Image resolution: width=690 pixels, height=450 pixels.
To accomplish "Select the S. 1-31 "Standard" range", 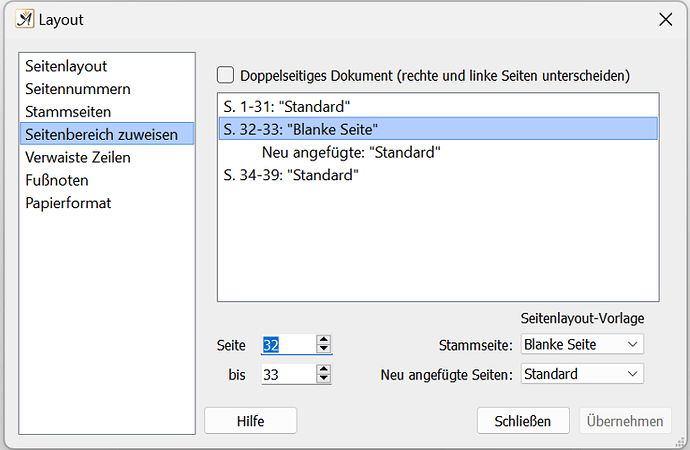I will point(287,105).
